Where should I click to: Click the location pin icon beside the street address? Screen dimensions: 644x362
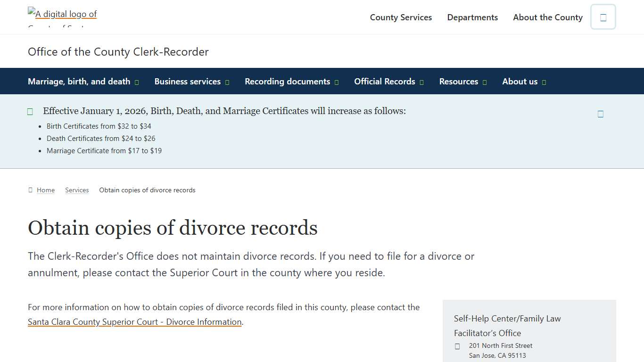coord(457,346)
